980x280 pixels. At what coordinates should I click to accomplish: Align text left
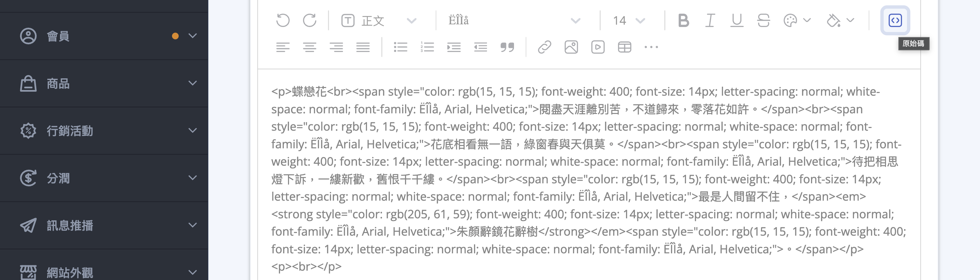[x=283, y=47]
